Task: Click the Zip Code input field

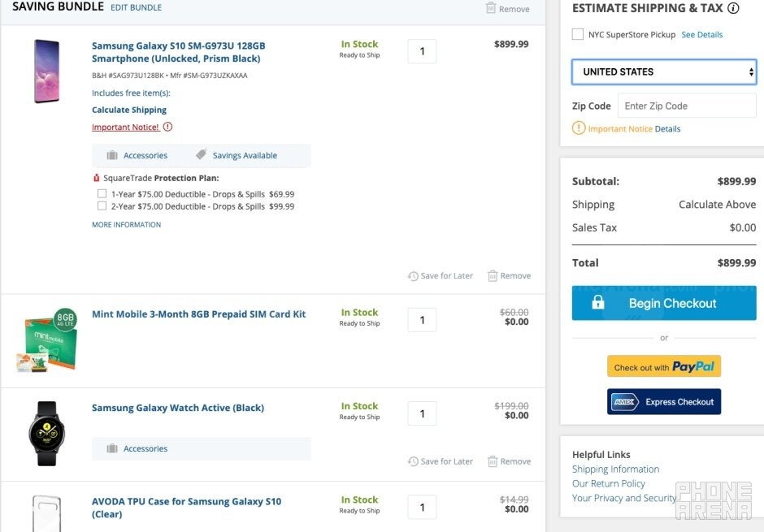Action: pos(687,106)
